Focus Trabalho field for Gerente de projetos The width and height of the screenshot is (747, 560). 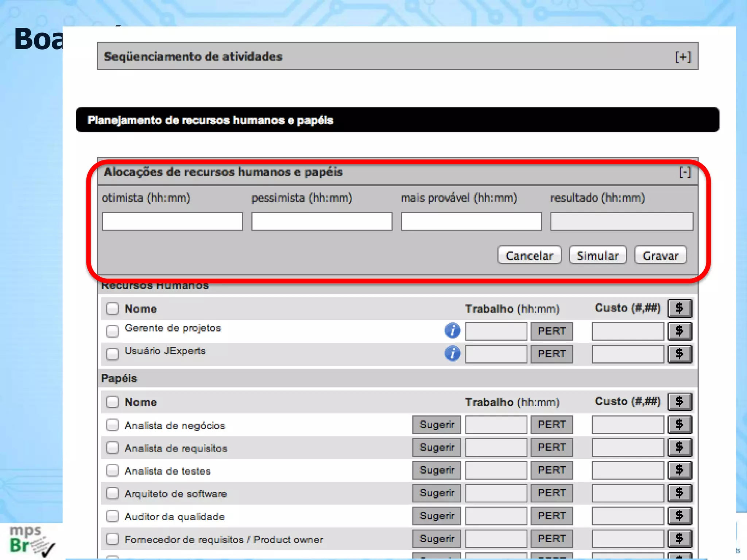click(x=496, y=331)
